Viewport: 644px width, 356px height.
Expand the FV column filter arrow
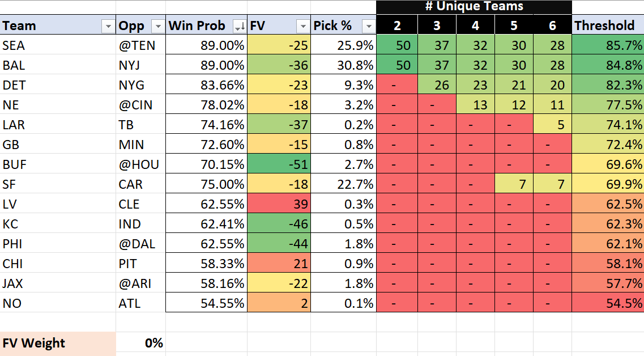tap(302, 26)
